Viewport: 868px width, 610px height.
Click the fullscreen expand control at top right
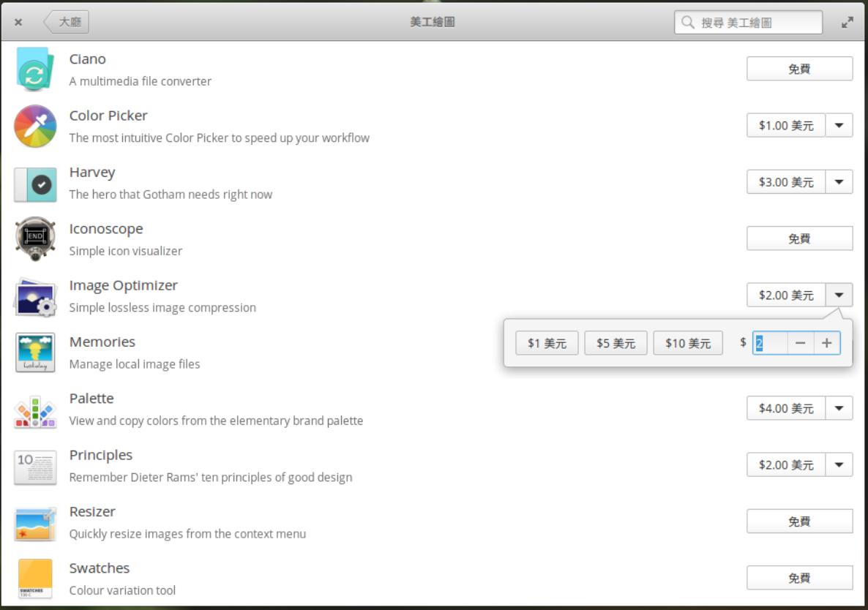coord(847,21)
